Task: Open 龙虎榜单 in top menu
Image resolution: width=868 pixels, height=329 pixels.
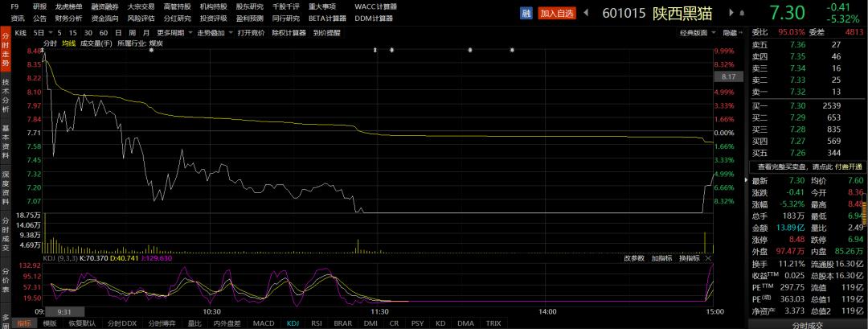Action: click(68, 6)
